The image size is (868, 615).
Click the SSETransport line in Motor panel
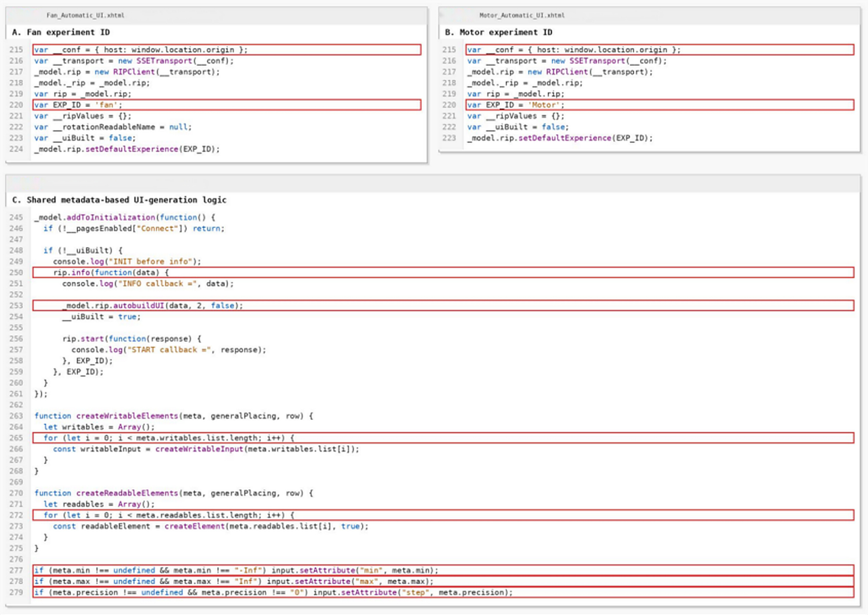click(567, 61)
